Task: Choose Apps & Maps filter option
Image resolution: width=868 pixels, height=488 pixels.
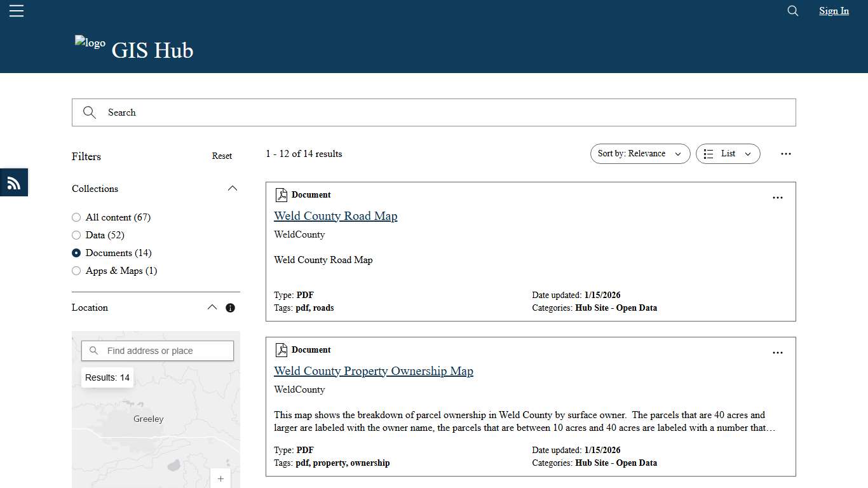Action: point(76,271)
